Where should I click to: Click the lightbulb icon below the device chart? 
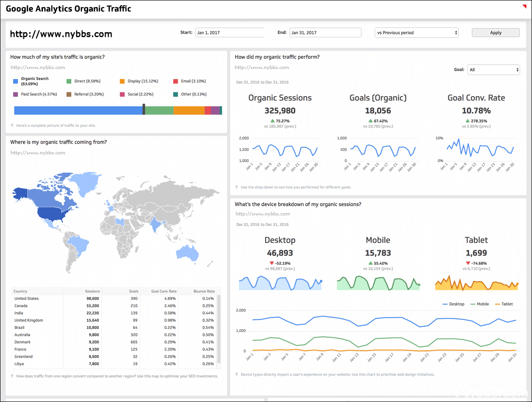[237, 374]
